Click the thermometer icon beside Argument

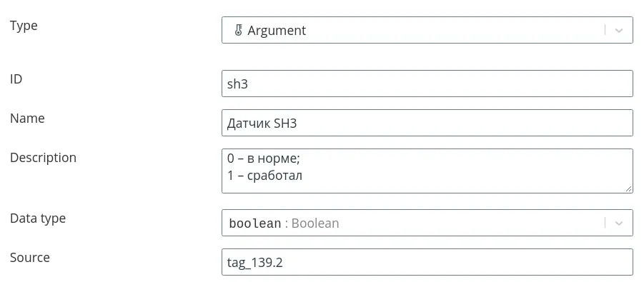[238, 31]
